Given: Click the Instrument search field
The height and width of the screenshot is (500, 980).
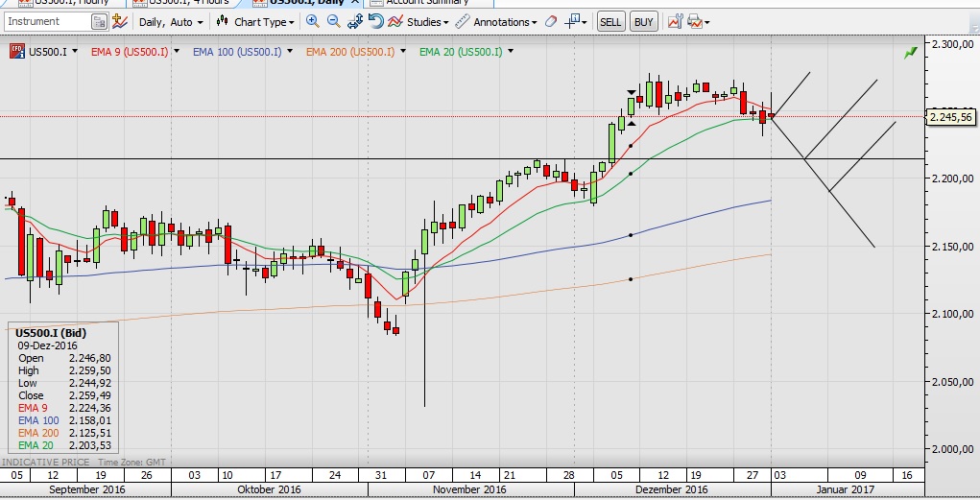Looking at the screenshot, I should 47,22.
